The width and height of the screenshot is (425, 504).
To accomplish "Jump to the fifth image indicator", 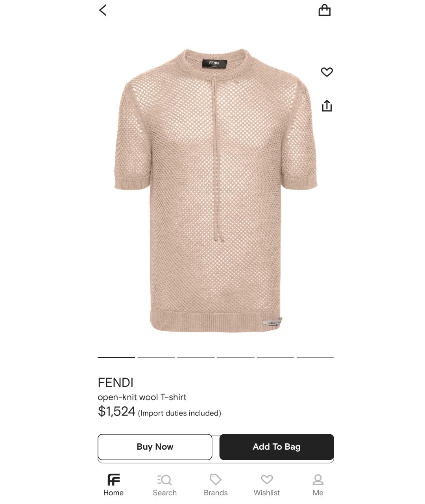I will pyautogui.click(x=275, y=357).
